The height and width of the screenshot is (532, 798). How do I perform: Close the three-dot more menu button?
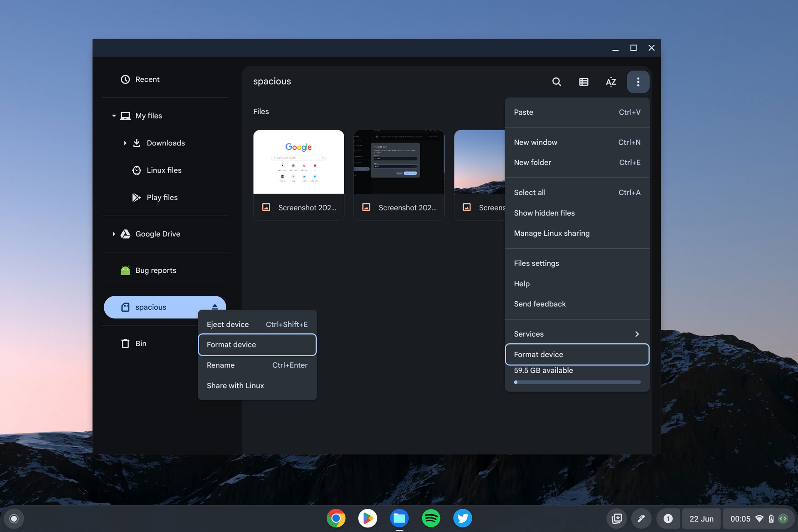pyautogui.click(x=638, y=82)
